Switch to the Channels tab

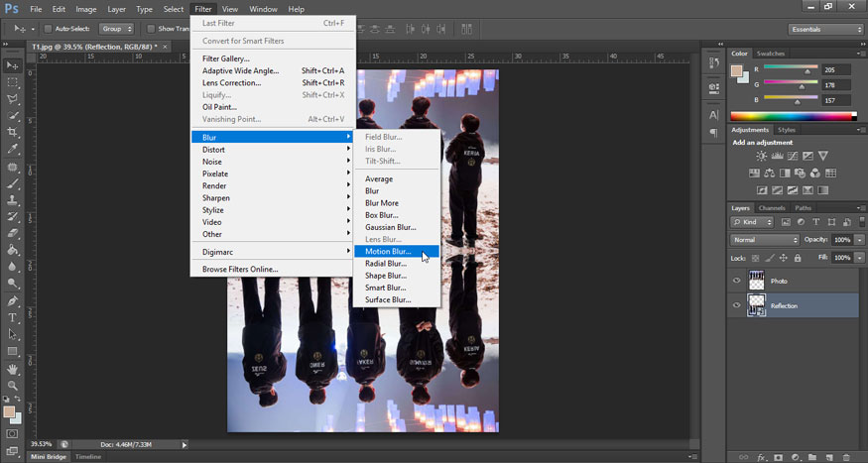[772, 208]
